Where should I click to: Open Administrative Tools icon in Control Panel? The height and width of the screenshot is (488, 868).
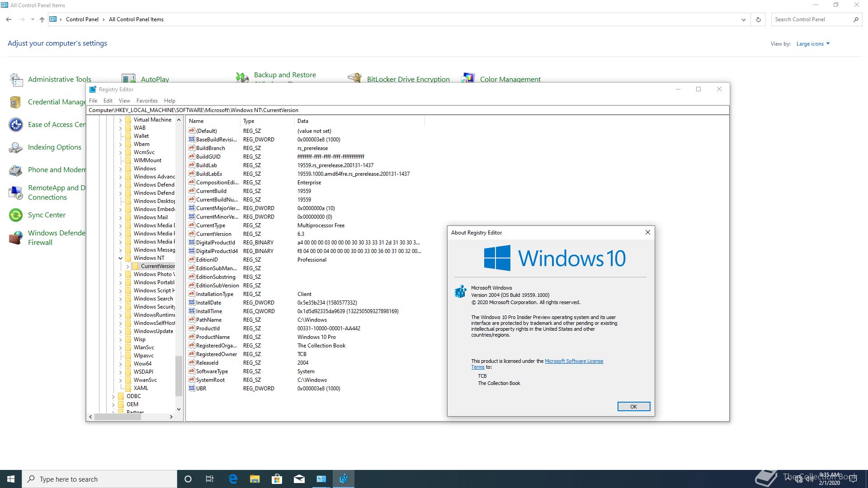pos(16,80)
